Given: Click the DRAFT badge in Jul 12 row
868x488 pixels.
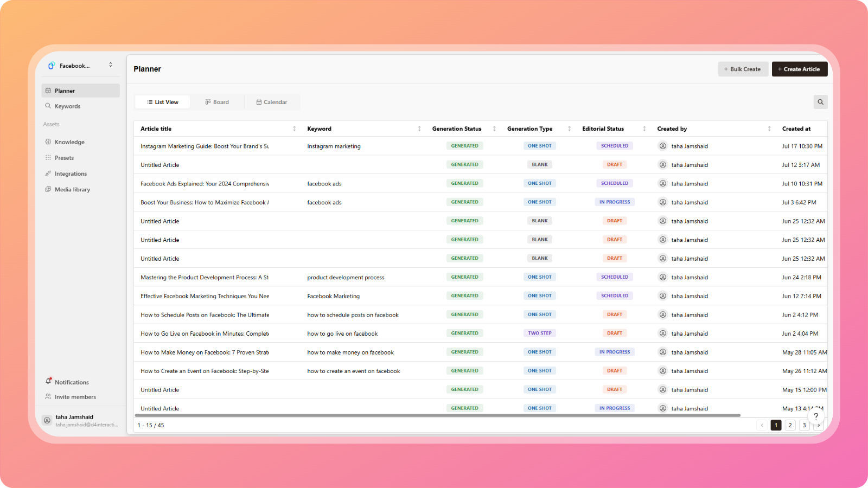Looking at the screenshot, I should [x=615, y=165].
